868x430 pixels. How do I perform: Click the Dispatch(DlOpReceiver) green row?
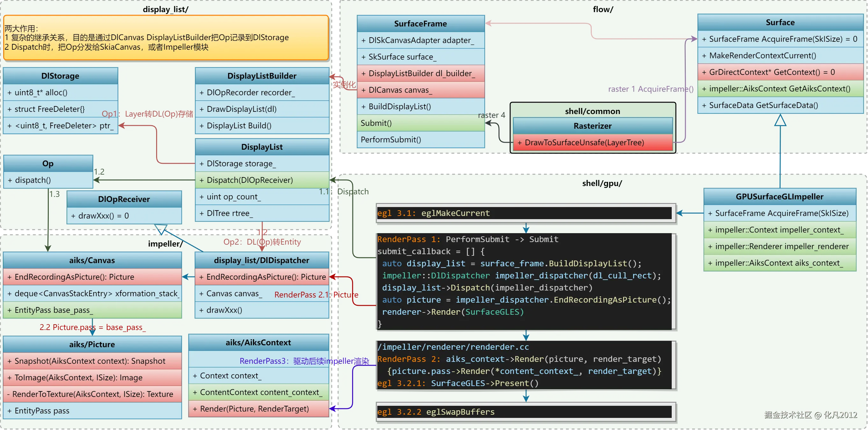[262, 180]
